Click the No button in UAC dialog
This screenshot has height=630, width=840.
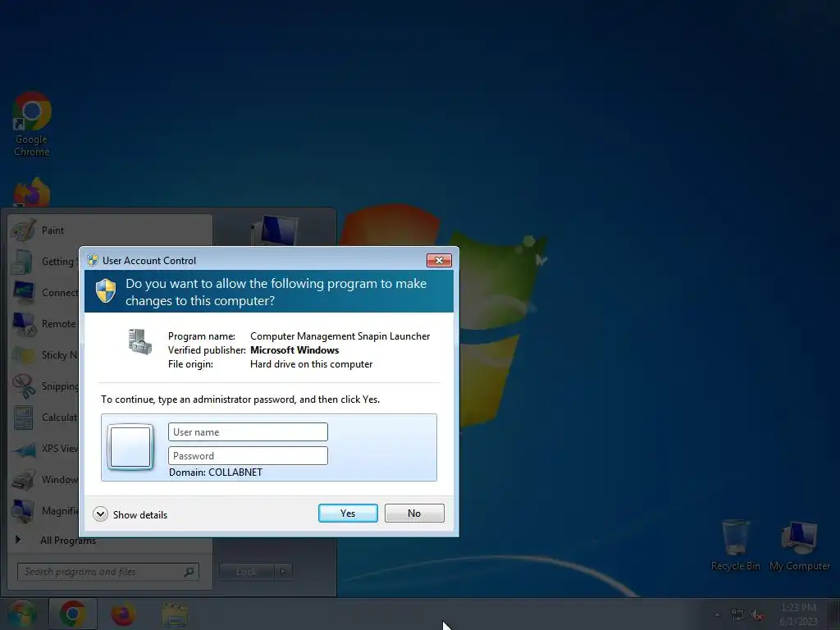pyautogui.click(x=414, y=514)
